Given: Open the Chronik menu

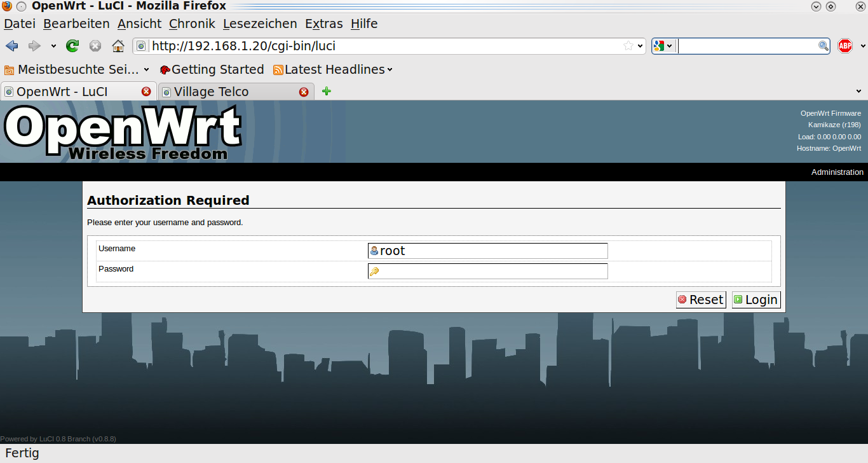Looking at the screenshot, I should [x=192, y=24].
